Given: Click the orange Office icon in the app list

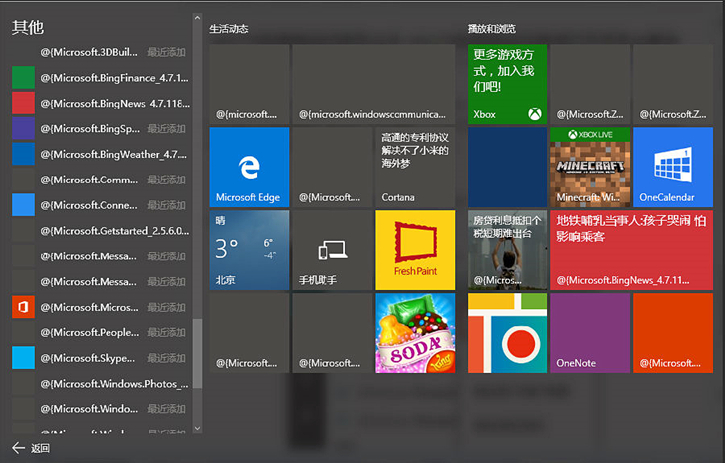Looking at the screenshot, I should pos(23,306).
